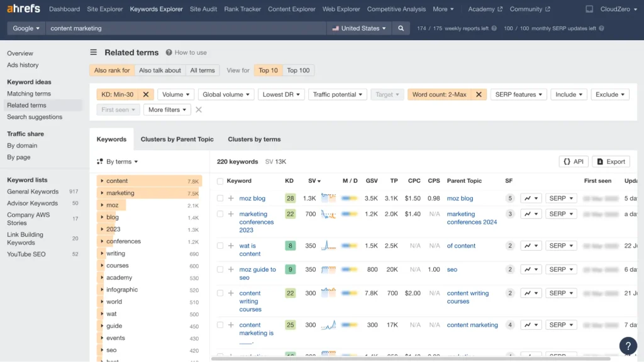The width and height of the screenshot is (644, 362).
Task: Open the More menu in top navigation
Action: coord(443,9)
